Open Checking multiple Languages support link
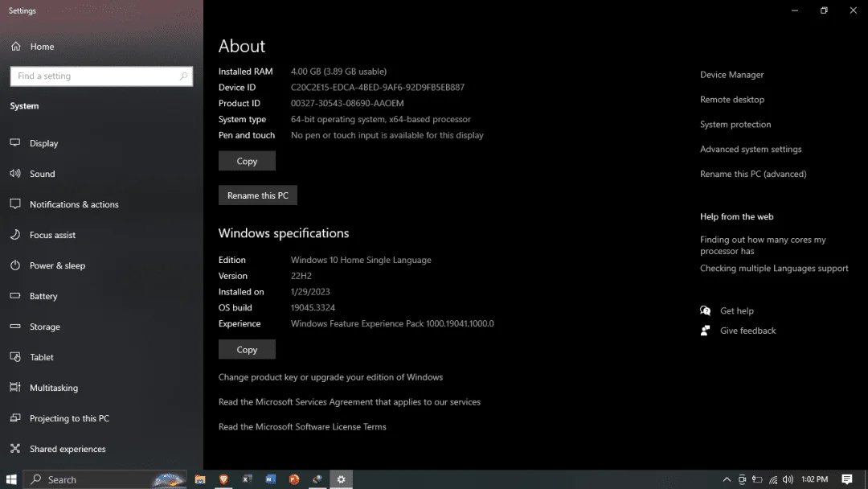This screenshot has height=489, width=868. 774,268
